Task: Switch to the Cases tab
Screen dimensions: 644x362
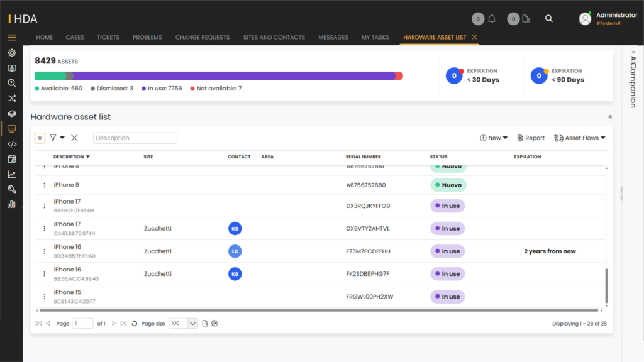Action: (75, 37)
